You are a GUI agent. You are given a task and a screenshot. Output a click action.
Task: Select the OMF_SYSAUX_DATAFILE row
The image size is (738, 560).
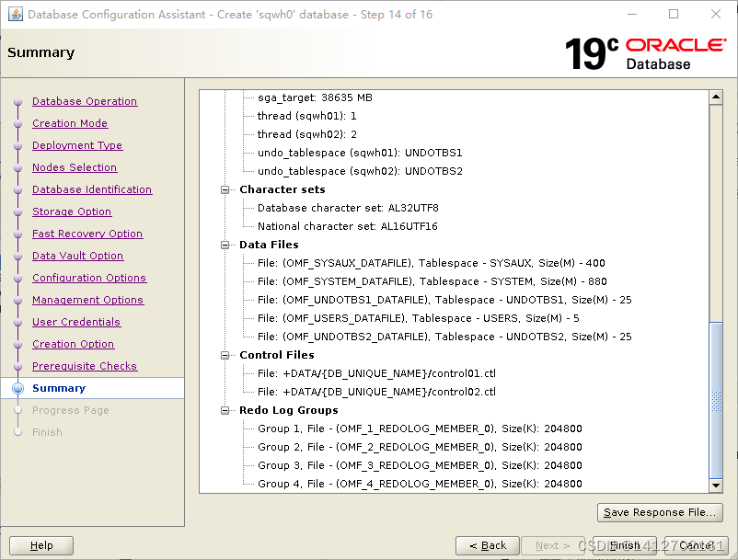click(x=432, y=263)
